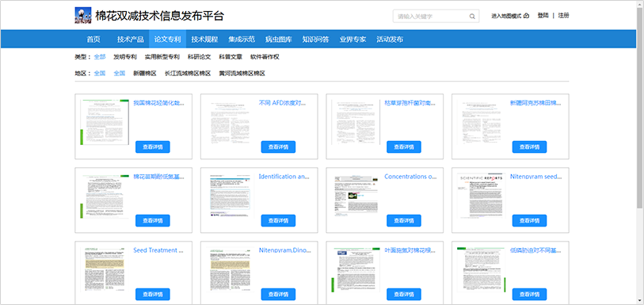Click 查看详情 for Nitenpyram,Dino card
The height and width of the screenshot is (305, 644).
coord(279,295)
